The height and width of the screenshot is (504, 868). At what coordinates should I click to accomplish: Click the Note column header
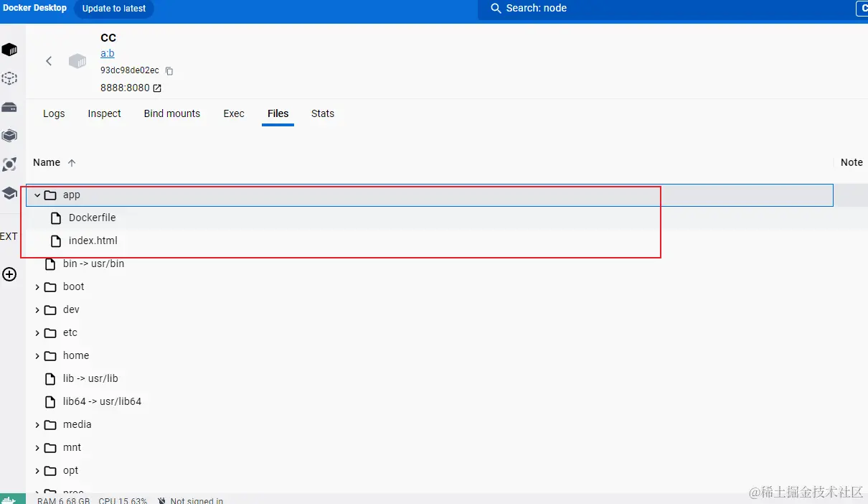coord(852,162)
